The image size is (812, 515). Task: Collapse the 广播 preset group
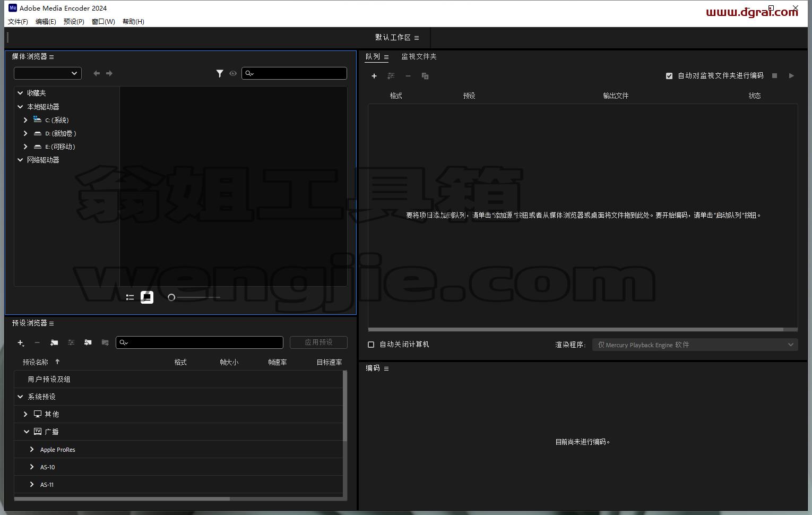tap(26, 432)
